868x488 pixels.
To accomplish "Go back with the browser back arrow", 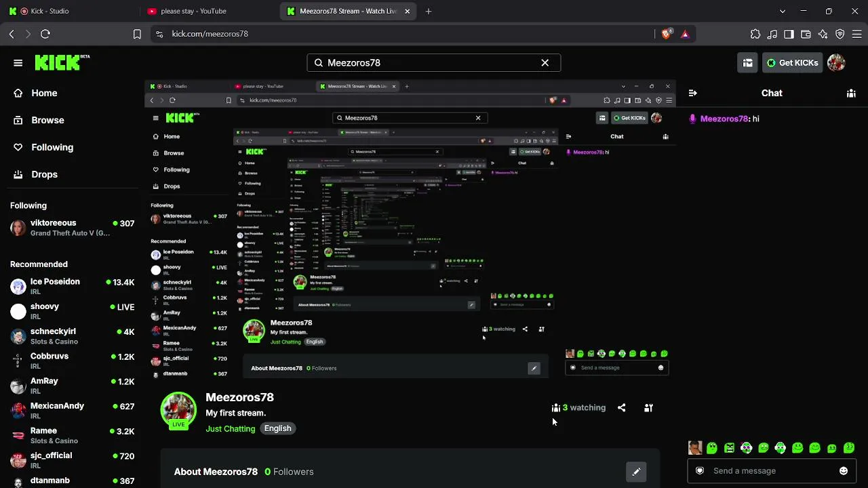I will point(12,34).
